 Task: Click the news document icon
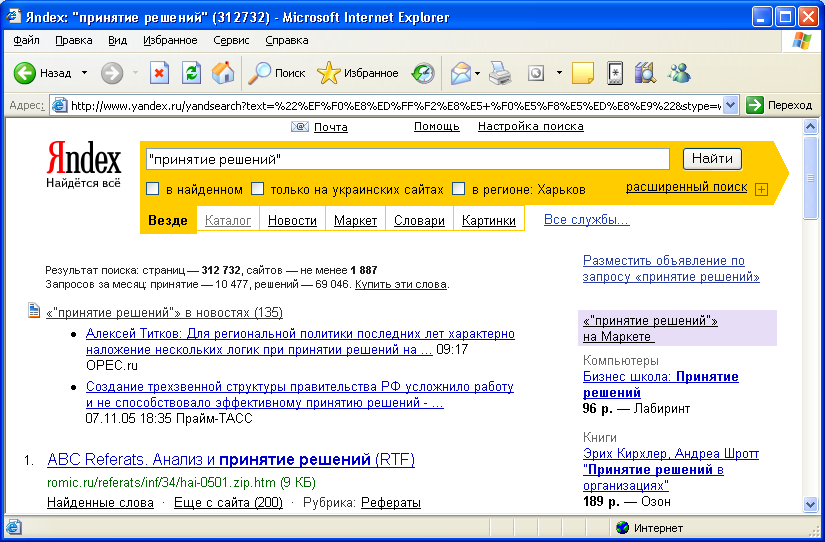(34, 311)
